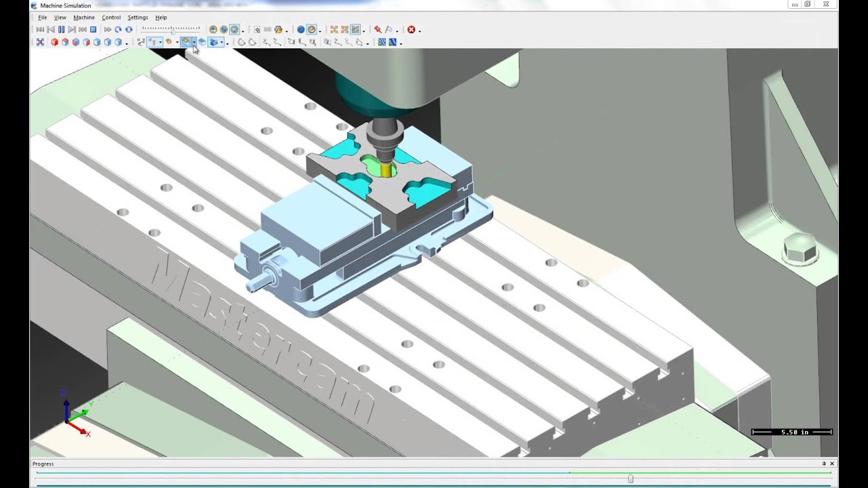Select the all-red isometric view cube
Viewport: 868px width, 488px height.
[x=54, y=42]
